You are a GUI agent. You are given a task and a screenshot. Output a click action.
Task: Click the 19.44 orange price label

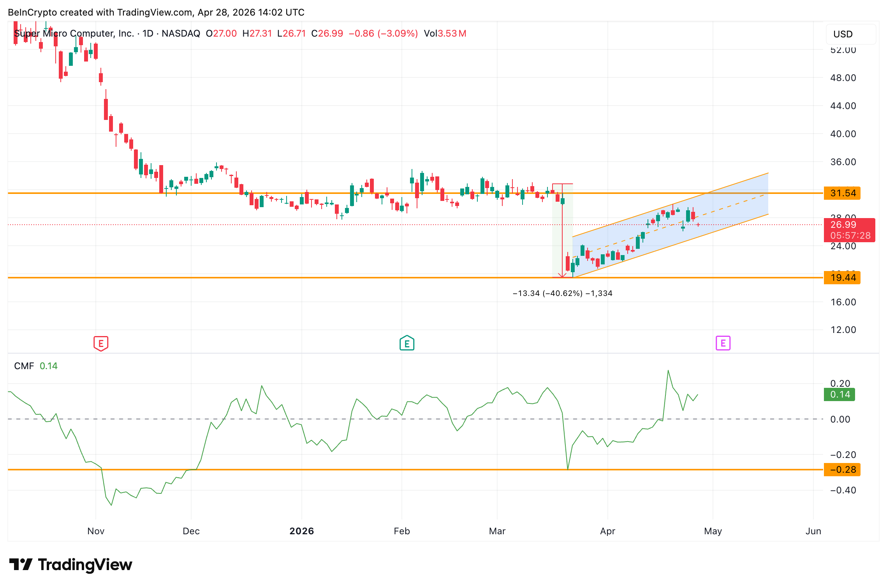click(842, 278)
